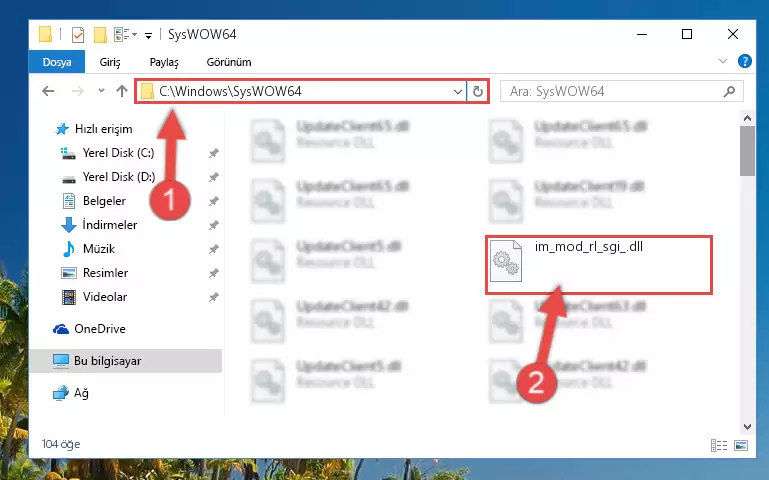Click the file list scroll down arrow

[x=747, y=427]
